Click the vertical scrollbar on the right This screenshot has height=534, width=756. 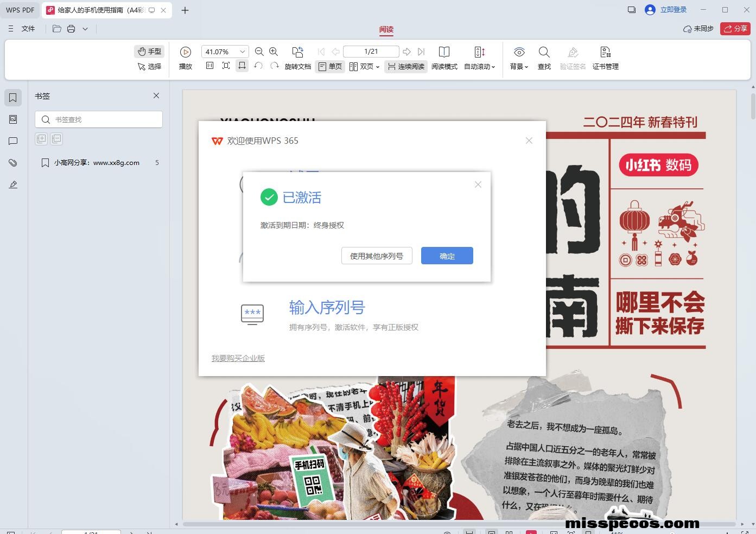753,106
